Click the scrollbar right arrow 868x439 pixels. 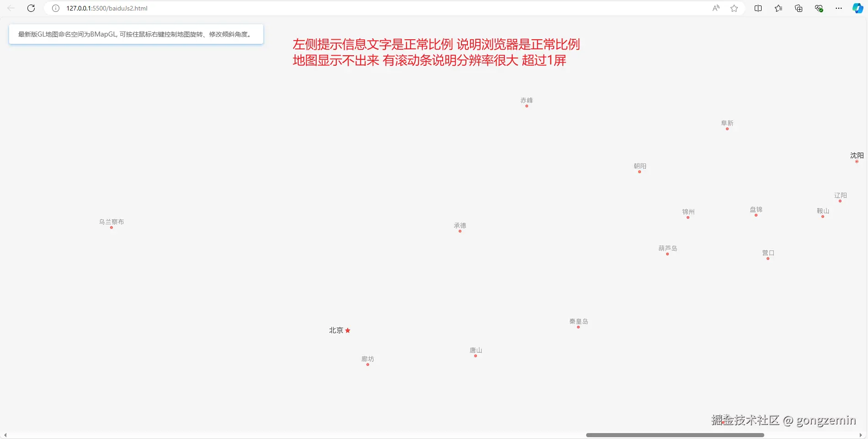[861, 435]
